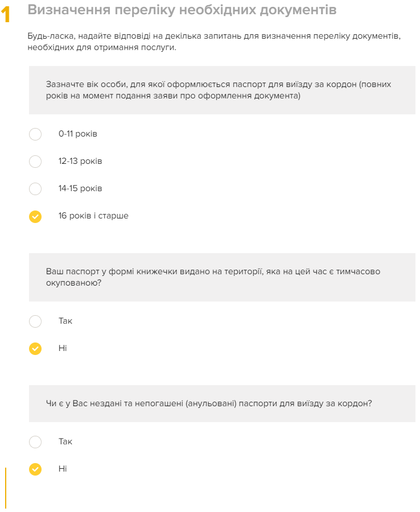Click checked Ні radio for unreturned passports question
This screenshot has width=420, height=512.
tap(35, 469)
